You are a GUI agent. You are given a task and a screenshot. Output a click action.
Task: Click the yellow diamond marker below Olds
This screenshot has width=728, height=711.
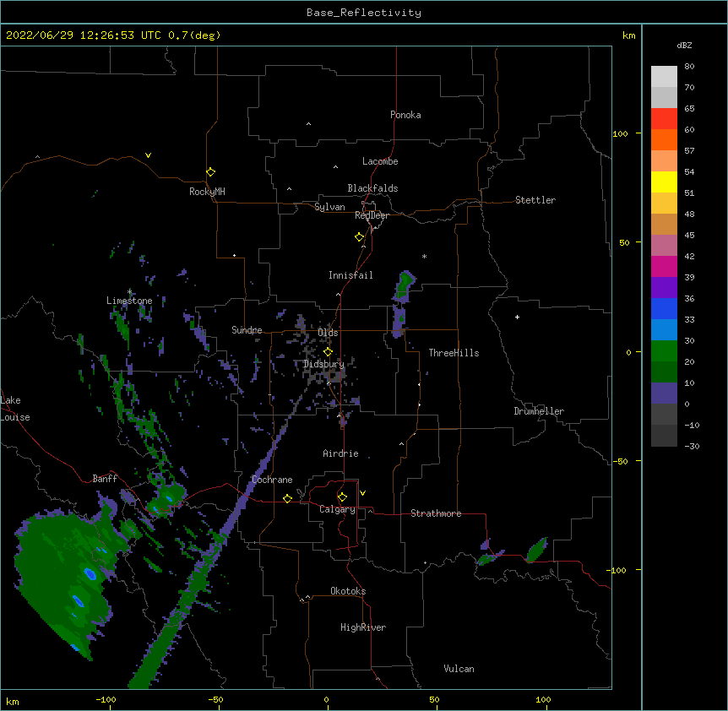tap(328, 352)
